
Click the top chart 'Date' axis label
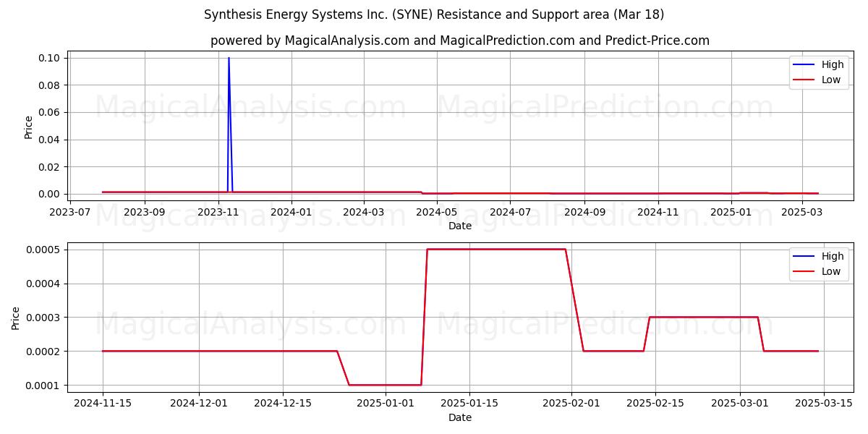(x=460, y=226)
